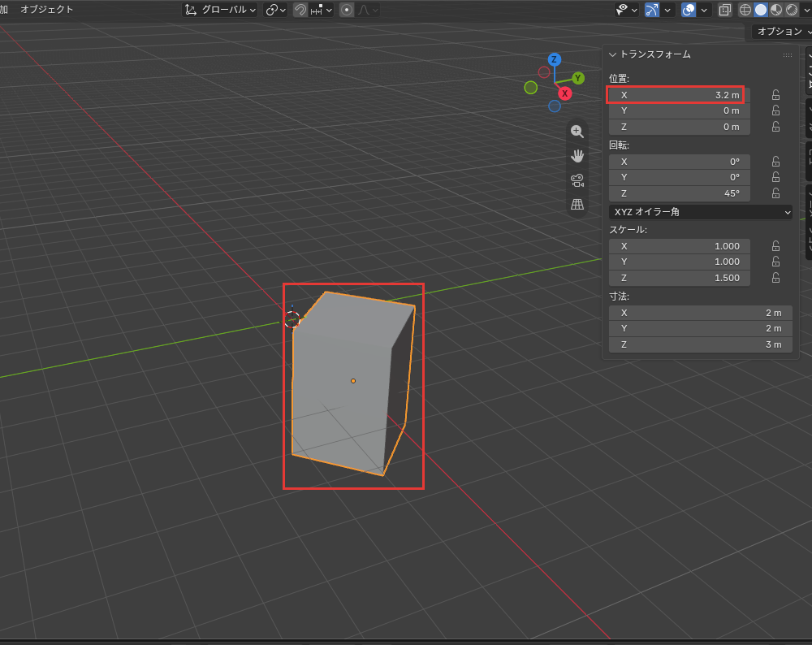Switch perspective/orthographic grid icon
This screenshot has width=812, height=645.
pos(577,204)
